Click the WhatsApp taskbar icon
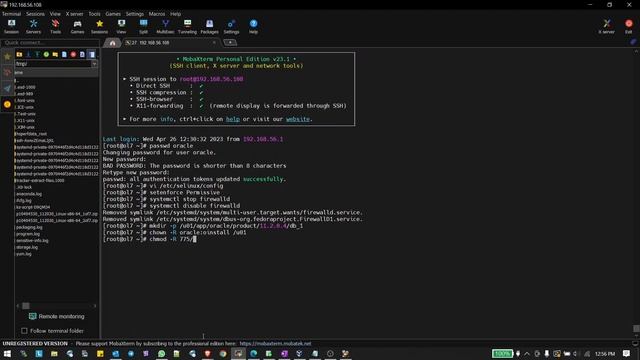The width and height of the screenshot is (640, 360). (162, 353)
